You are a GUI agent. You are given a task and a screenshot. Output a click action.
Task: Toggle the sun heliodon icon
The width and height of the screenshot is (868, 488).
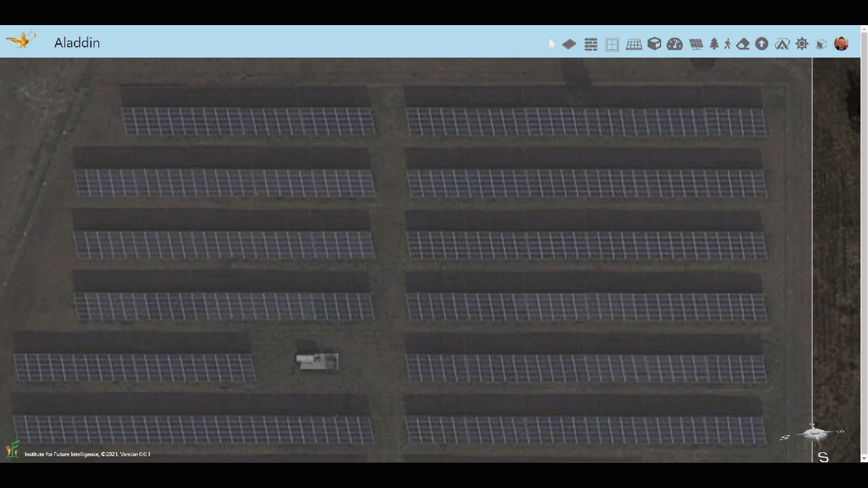802,44
